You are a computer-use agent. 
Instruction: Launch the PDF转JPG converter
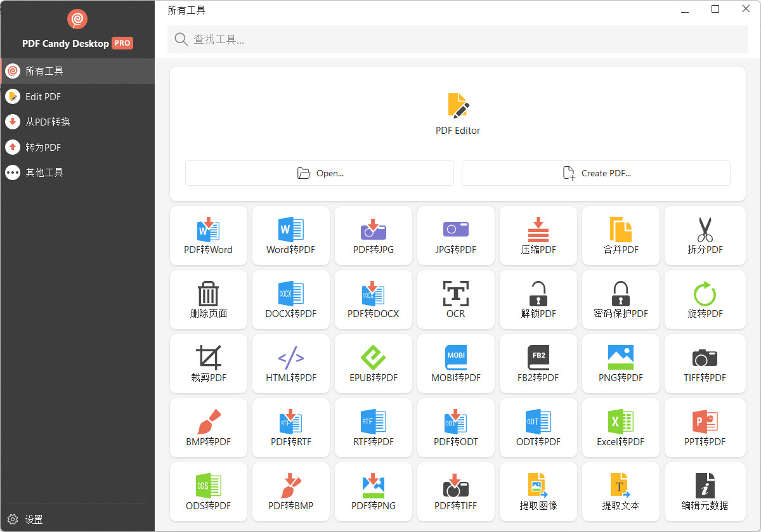click(374, 235)
